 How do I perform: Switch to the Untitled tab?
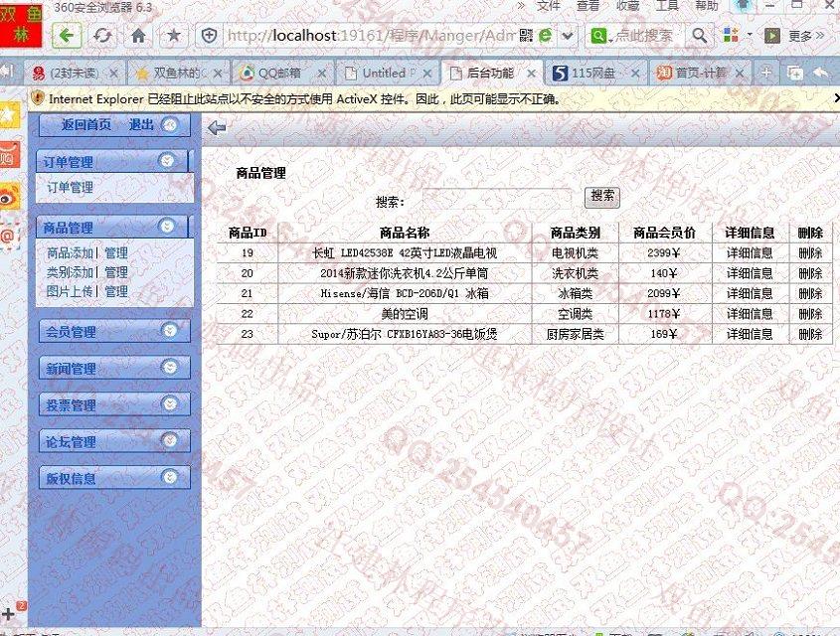point(388,73)
